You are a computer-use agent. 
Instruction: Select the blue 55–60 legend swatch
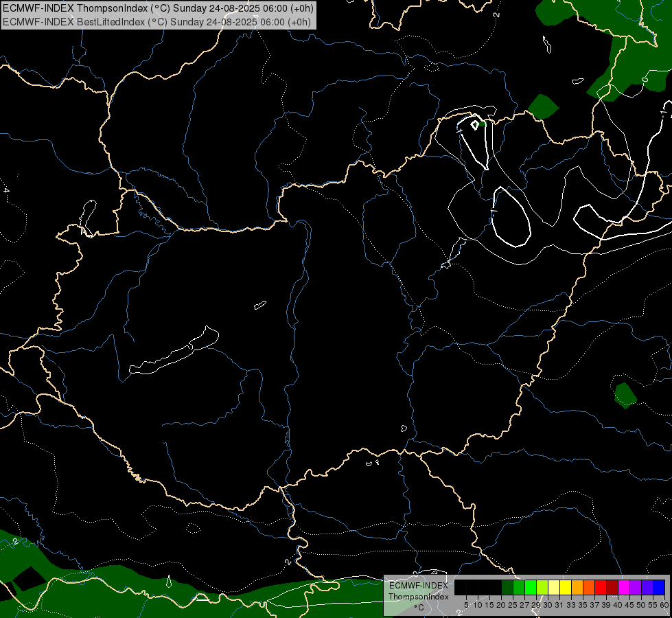pos(659,587)
